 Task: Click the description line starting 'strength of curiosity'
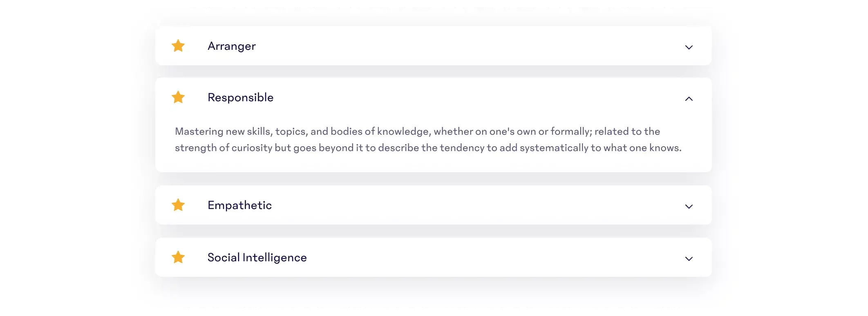tap(428, 148)
